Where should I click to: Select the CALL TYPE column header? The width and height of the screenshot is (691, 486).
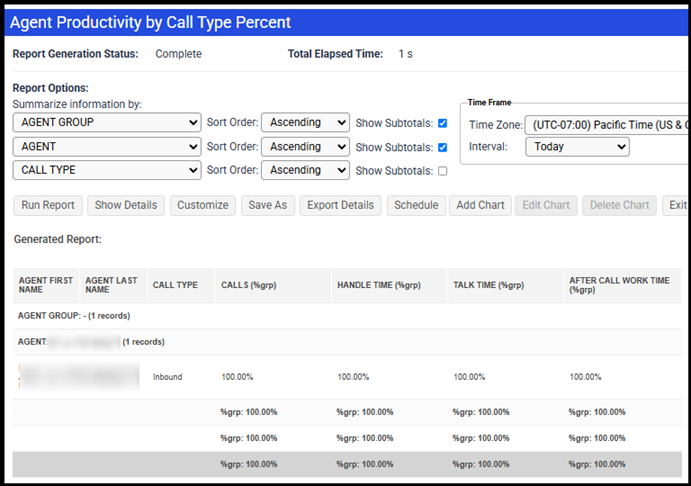[181, 286]
